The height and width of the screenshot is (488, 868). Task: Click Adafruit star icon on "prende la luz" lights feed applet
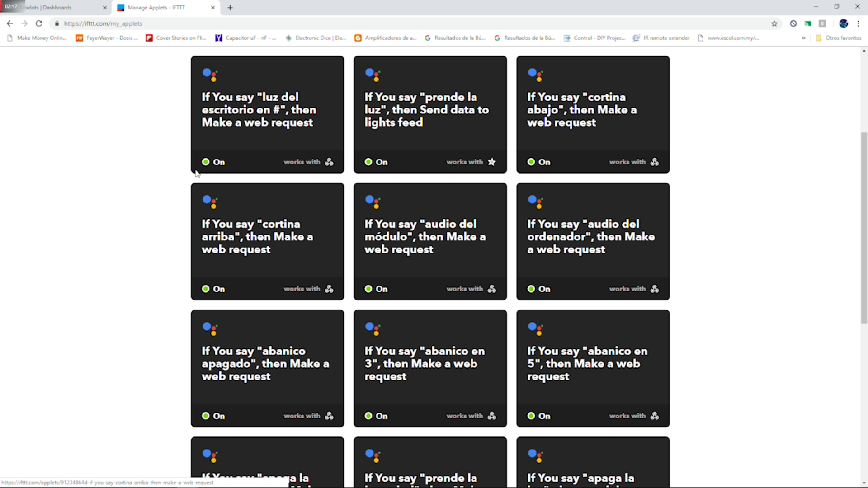pos(492,162)
